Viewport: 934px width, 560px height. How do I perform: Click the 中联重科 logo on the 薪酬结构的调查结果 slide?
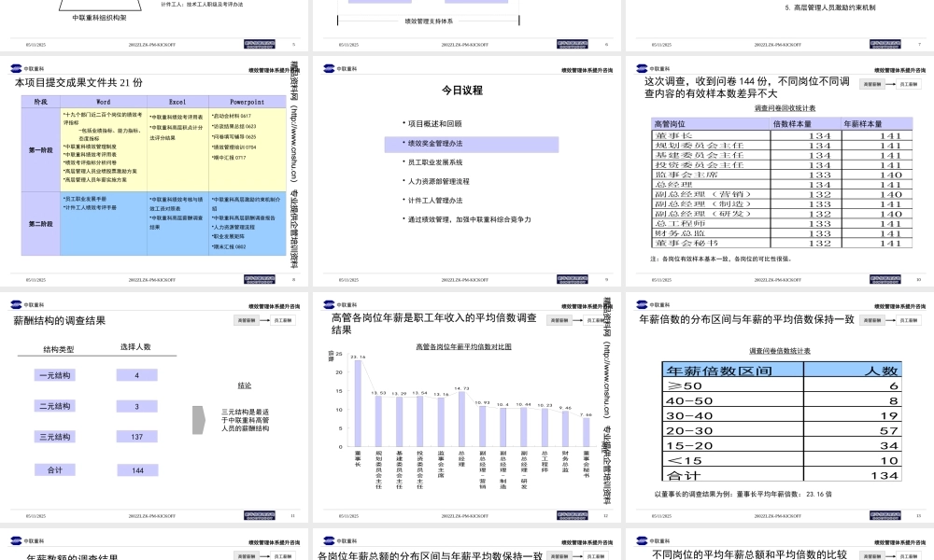[x=27, y=304]
